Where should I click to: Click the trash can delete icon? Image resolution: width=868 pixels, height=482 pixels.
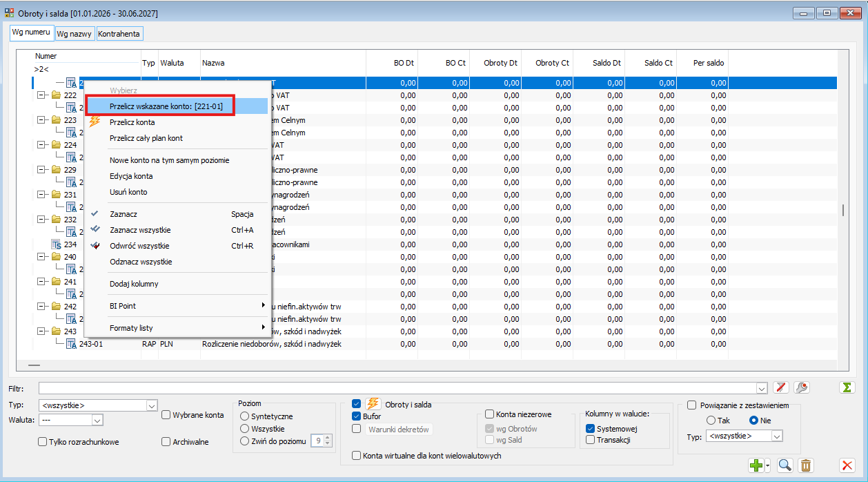[x=806, y=465]
